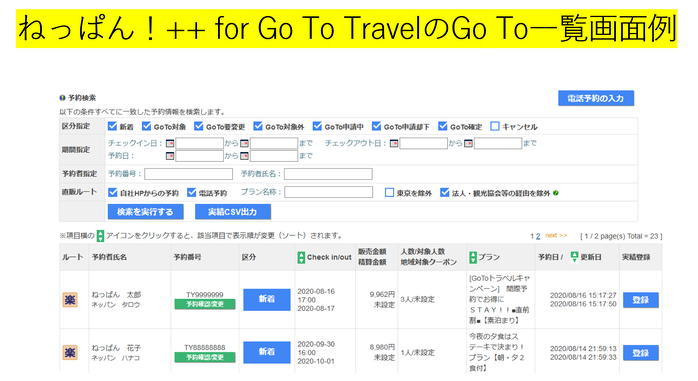The width and height of the screenshot is (698, 381).
Task: Click 検索を実行する button
Action: coord(146,212)
